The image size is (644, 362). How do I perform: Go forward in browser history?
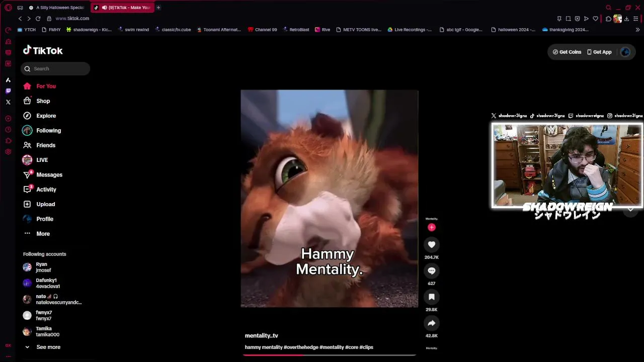(x=29, y=19)
